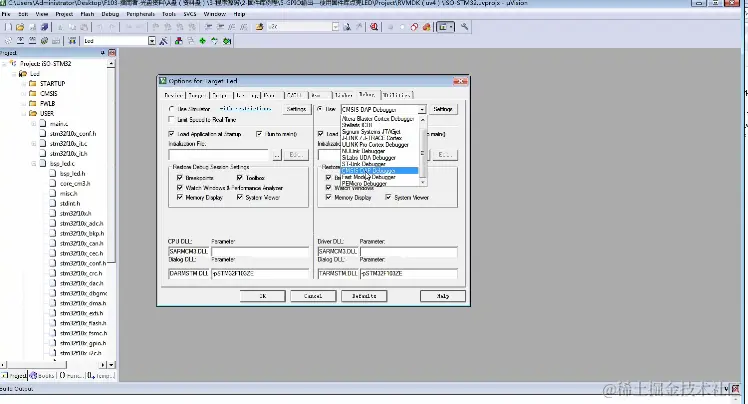Open the Pack Installer icon
748x404 pixels.
[x=227, y=41]
